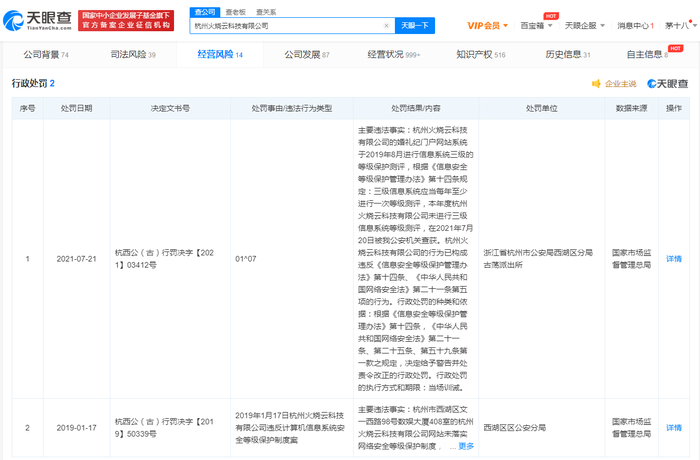Open the 百宝箱 dropdown menu
The height and width of the screenshot is (460, 700).
[536, 25]
